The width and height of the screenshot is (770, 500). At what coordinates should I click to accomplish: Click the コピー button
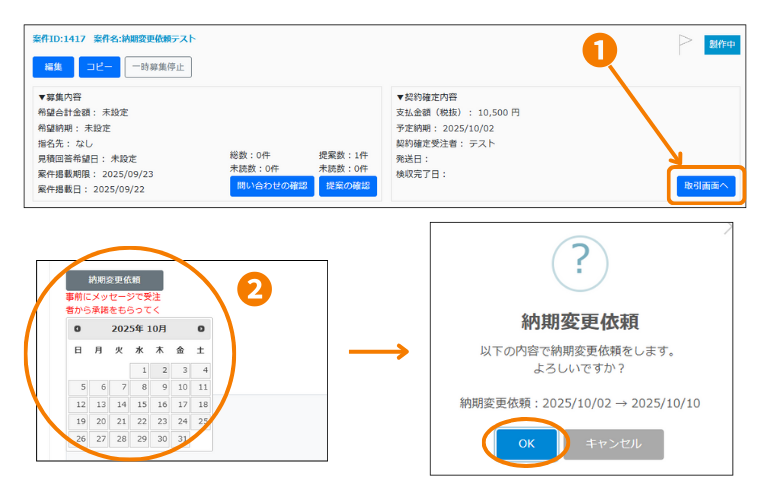(x=99, y=67)
